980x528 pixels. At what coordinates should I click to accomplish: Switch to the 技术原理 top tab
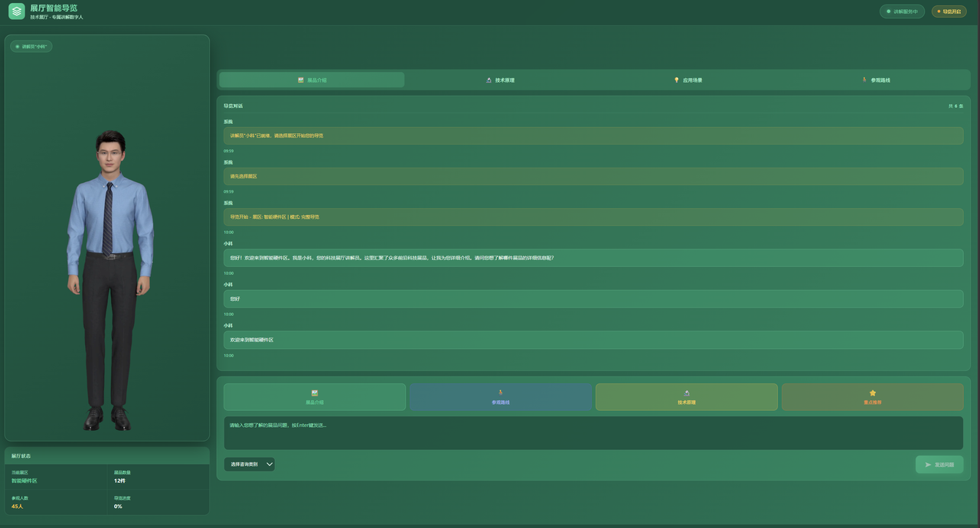tap(500, 80)
